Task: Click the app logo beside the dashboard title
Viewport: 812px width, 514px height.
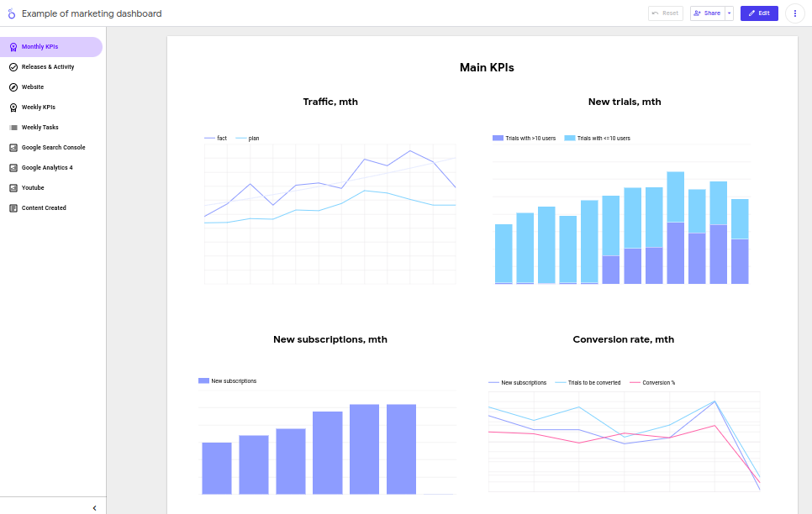Action: pyautogui.click(x=12, y=13)
